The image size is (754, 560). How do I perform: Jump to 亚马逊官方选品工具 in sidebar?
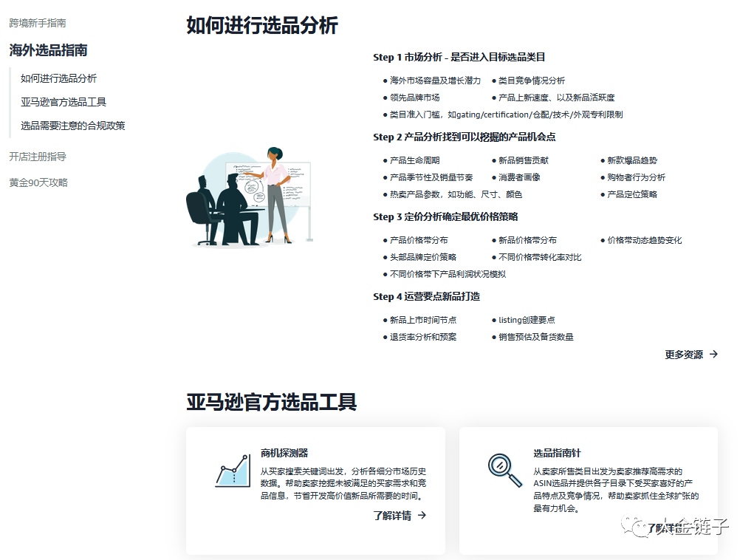click(64, 102)
